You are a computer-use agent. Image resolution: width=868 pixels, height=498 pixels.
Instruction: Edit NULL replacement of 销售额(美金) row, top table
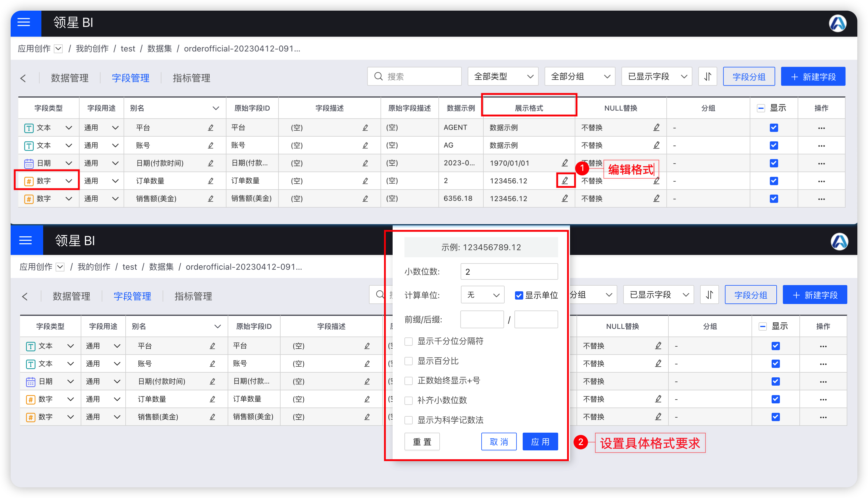656,198
